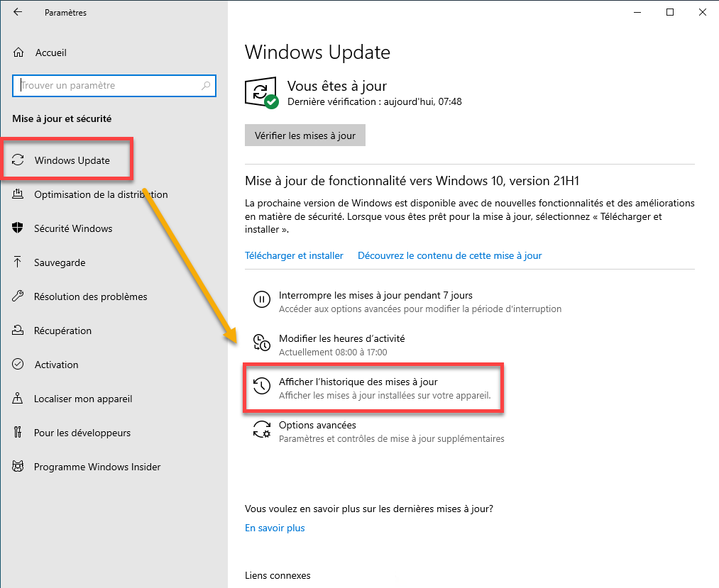The height and width of the screenshot is (588, 719).
Task: Open the Activation page
Action: point(56,365)
